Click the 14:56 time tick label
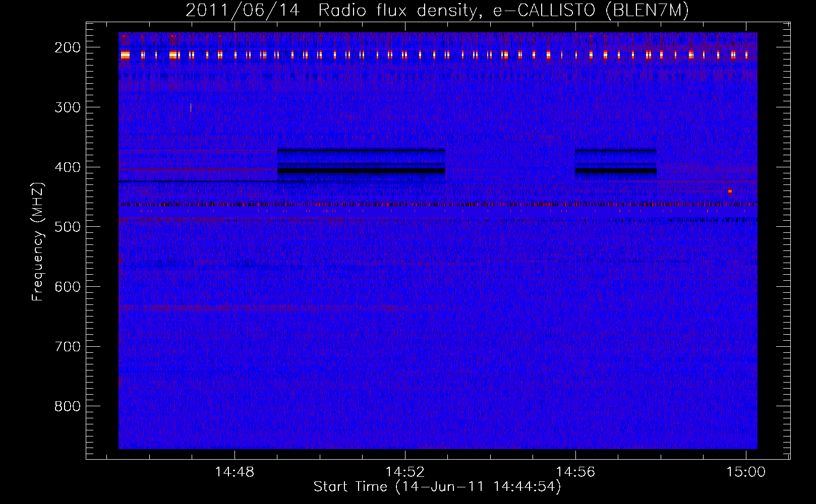The width and height of the screenshot is (816, 504). click(x=575, y=472)
